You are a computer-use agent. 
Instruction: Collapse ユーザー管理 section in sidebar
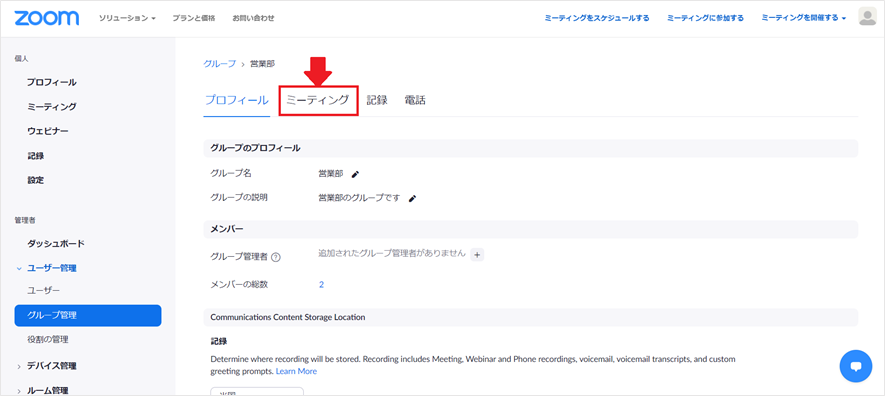pyautogui.click(x=47, y=268)
